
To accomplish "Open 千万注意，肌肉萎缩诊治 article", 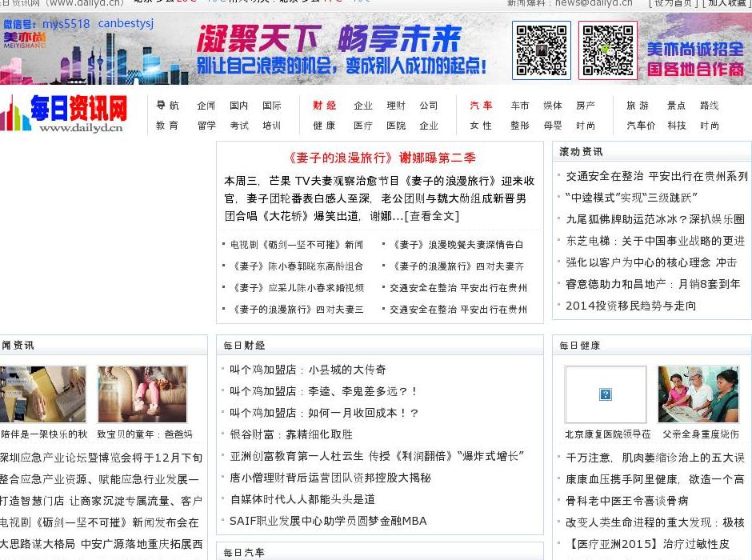I will pos(655,458).
